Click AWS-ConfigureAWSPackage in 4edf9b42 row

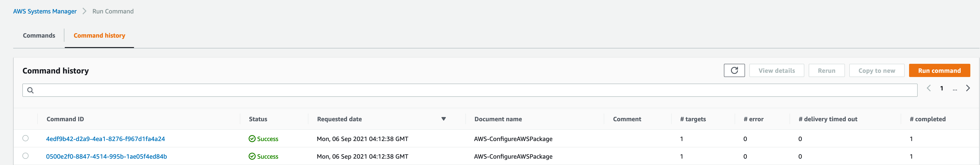pyautogui.click(x=513, y=139)
